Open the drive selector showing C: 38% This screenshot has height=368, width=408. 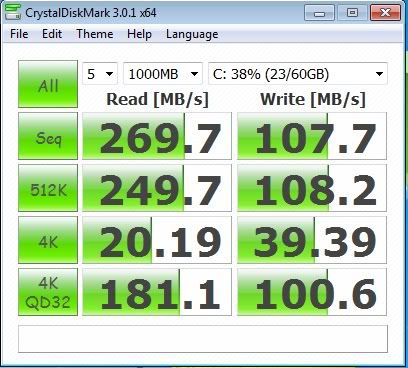(298, 74)
